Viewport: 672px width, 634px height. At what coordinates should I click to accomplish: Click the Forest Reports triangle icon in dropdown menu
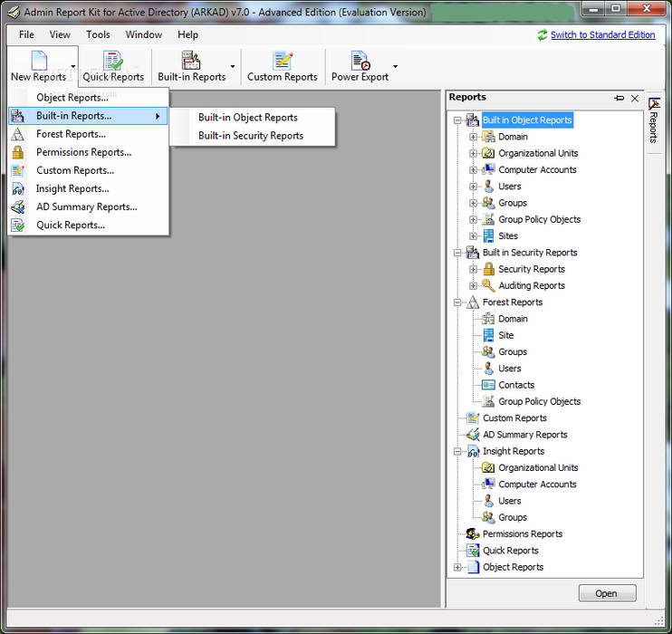click(x=17, y=134)
